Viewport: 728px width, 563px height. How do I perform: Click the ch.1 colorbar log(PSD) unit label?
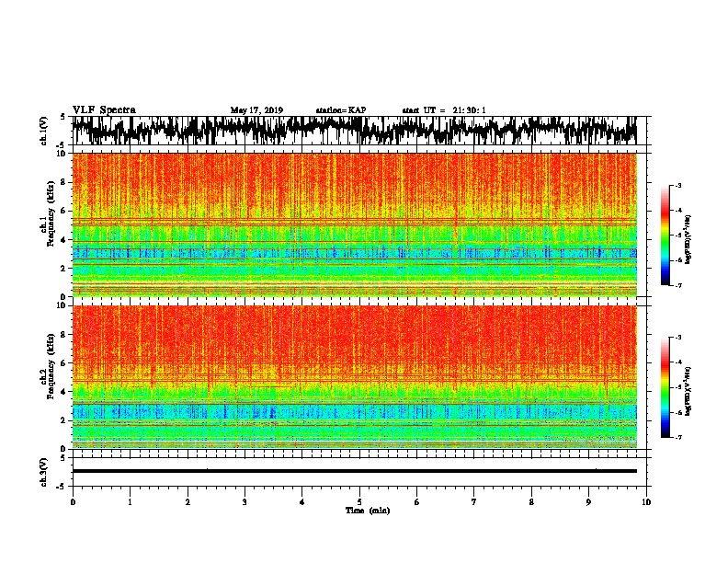688,240
